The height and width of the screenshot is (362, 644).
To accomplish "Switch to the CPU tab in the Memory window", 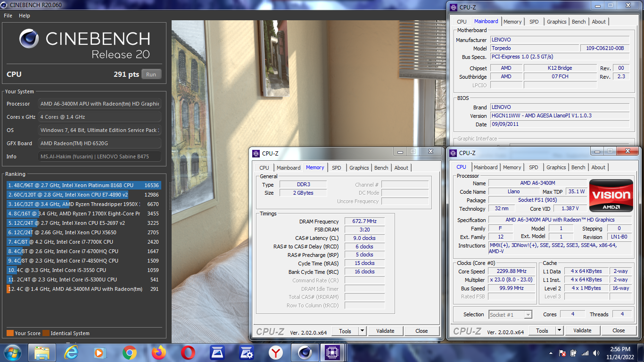I will 264,168.
